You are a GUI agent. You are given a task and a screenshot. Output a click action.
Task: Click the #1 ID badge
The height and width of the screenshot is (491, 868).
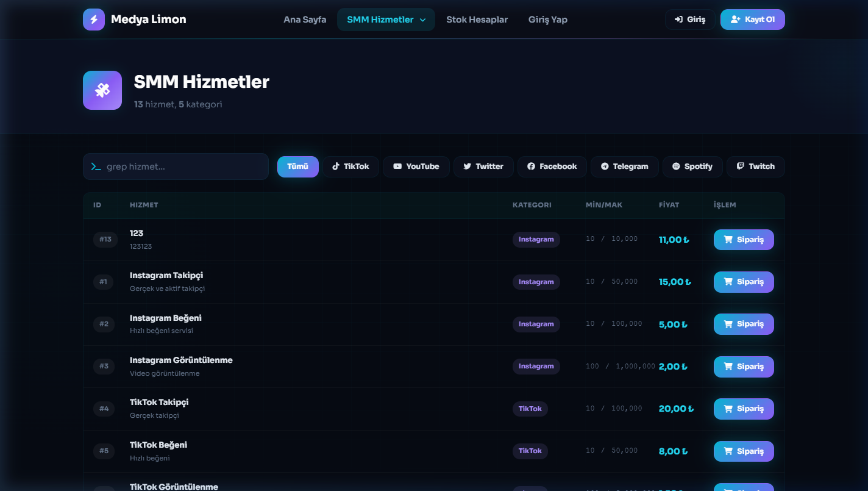(103, 282)
